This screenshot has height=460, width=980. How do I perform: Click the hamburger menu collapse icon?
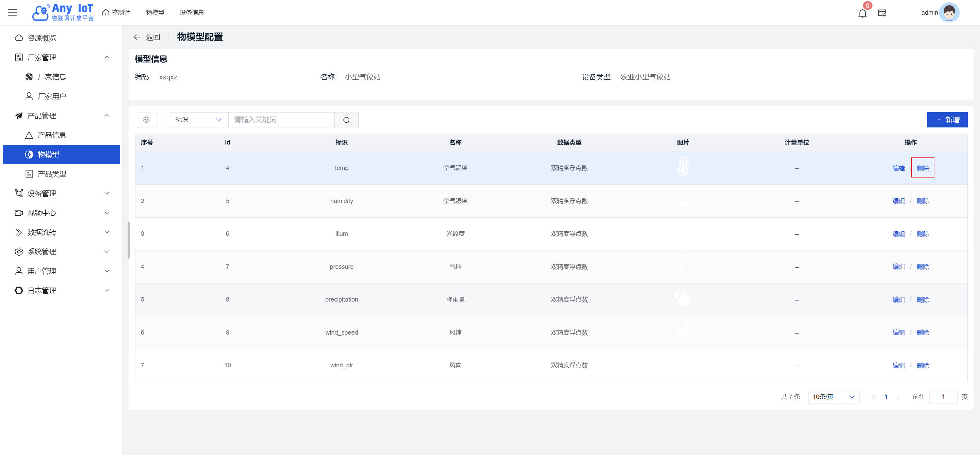13,13
